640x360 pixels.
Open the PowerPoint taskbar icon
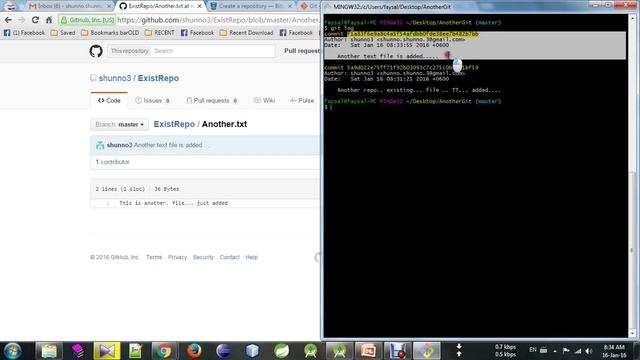pyautogui.click(x=368, y=351)
